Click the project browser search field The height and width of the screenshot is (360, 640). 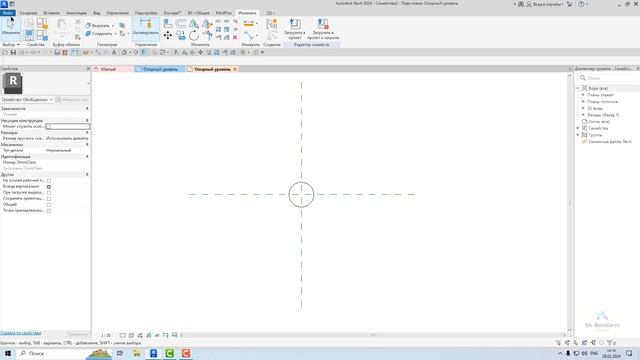(608, 78)
